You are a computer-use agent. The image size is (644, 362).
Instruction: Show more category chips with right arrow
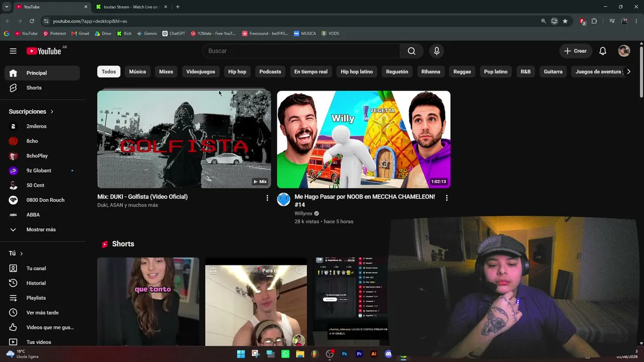628,72
